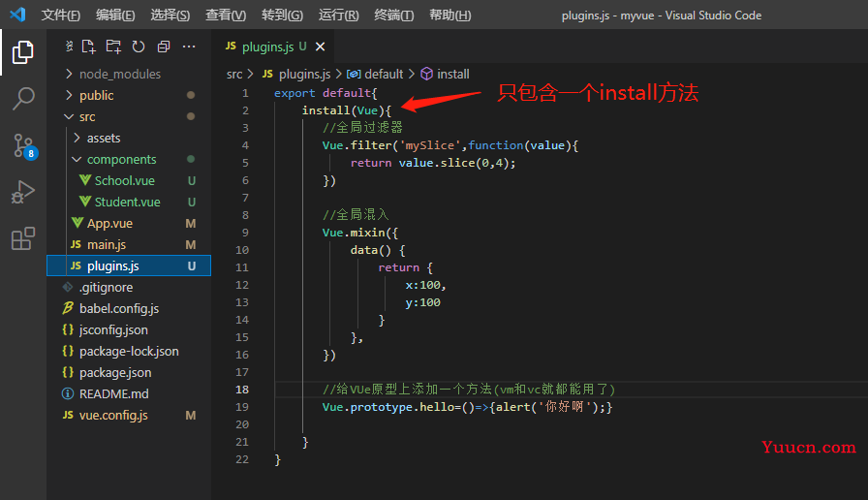Open the Search view in activity bar
The width and height of the screenshot is (868, 500).
pyautogui.click(x=23, y=99)
